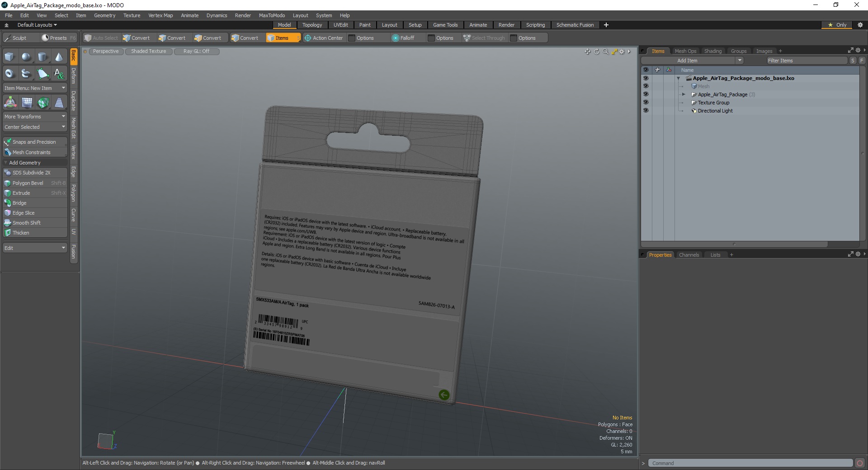Expand Apple_AirTag_Package tree group
Image resolution: width=868 pixels, height=470 pixels.
click(684, 94)
